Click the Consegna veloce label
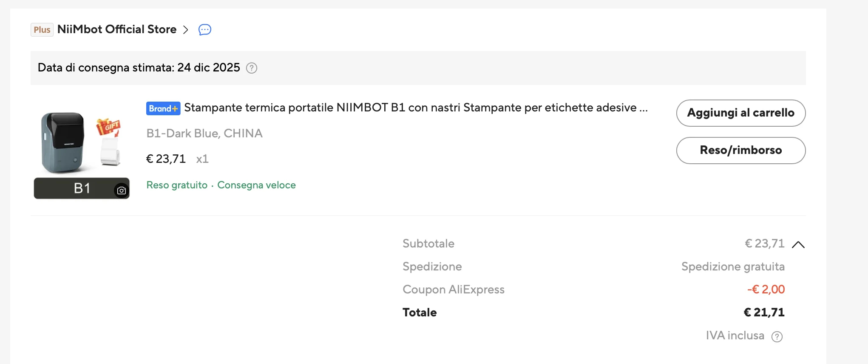Screen dimensions: 868x364 pyautogui.click(x=256, y=185)
